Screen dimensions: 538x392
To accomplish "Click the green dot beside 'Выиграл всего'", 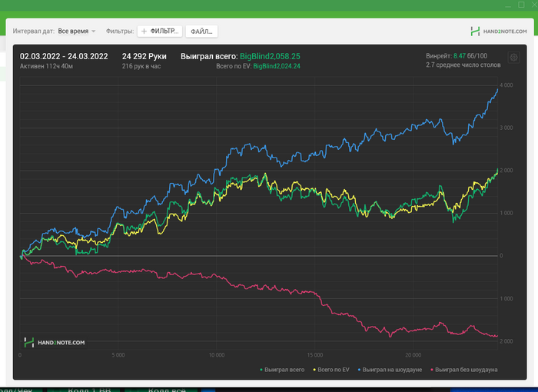I will coord(261,370).
